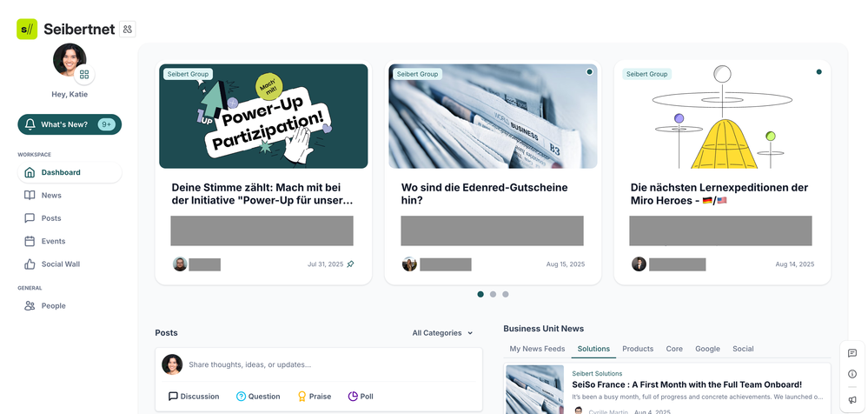Image resolution: width=868 pixels, height=414 pixels.
Task: Switch to the Social tab
Action: (x=743, y=349)
